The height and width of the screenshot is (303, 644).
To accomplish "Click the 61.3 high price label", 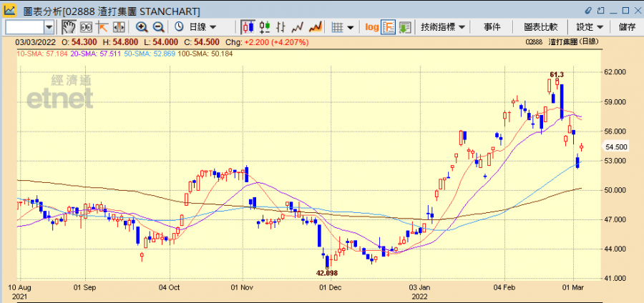I will pos(557,74).
